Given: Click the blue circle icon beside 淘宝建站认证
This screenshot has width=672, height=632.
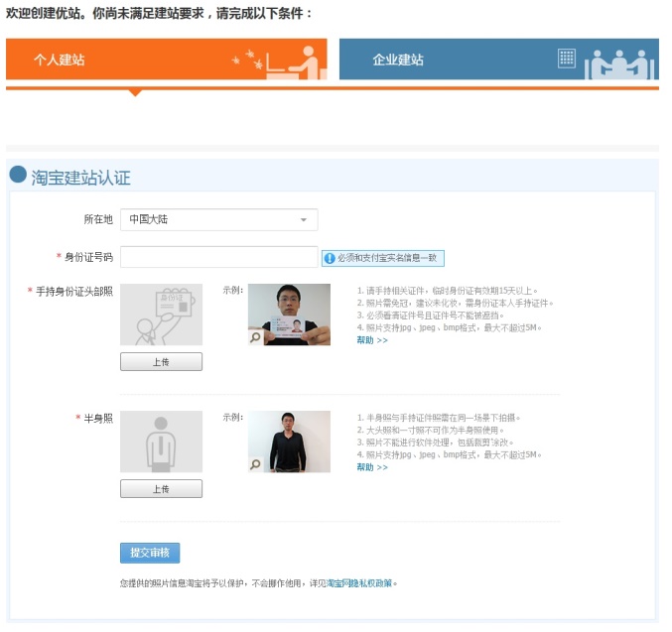Looking at the screenshot, I should click(x=18, y=175).
